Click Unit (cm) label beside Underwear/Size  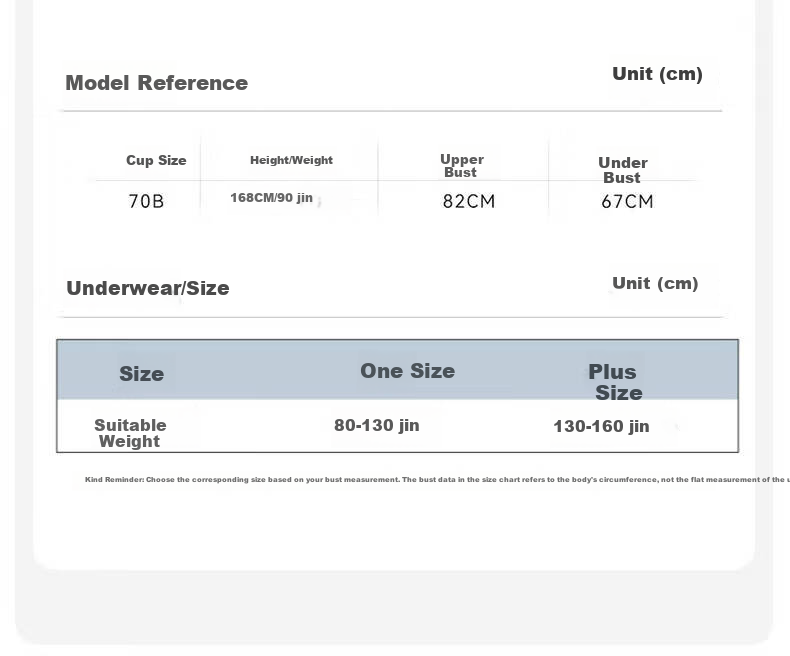655,283
